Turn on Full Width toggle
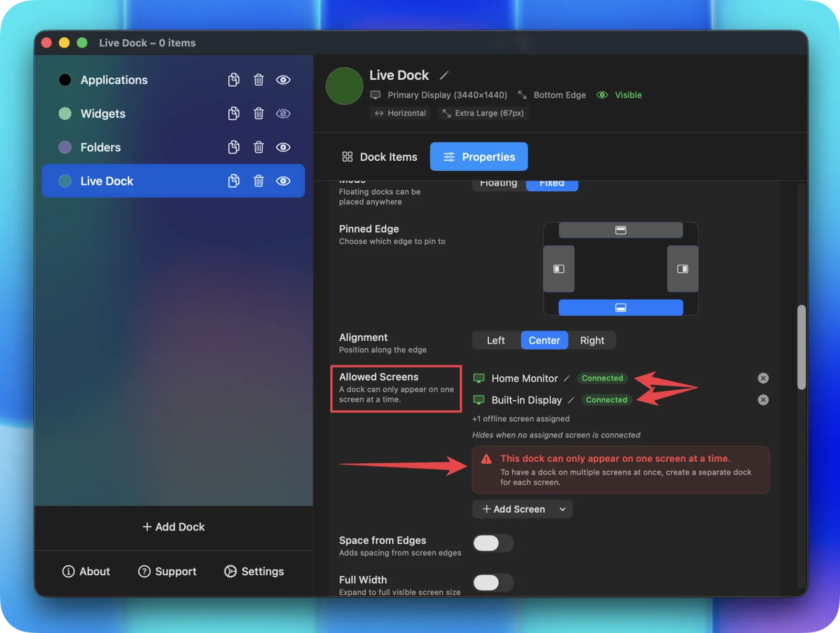840x633 pixels. (493, 583)
